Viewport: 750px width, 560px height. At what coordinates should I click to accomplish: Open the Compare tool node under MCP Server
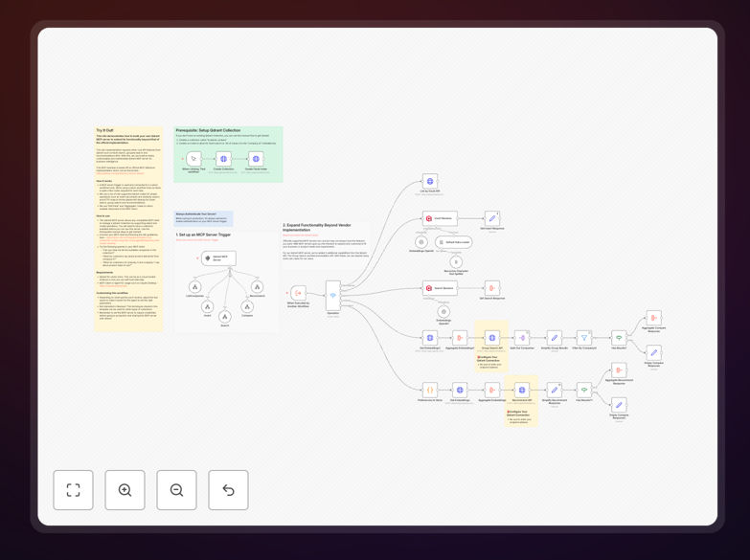tap(247, 306)
